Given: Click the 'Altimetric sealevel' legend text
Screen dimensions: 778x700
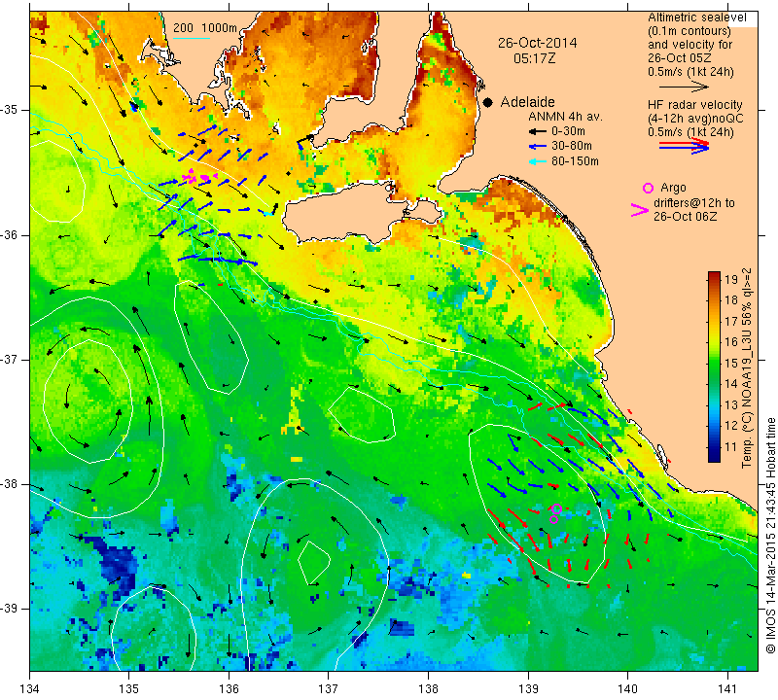Looking at the screenshot, I should click(696, 17).
